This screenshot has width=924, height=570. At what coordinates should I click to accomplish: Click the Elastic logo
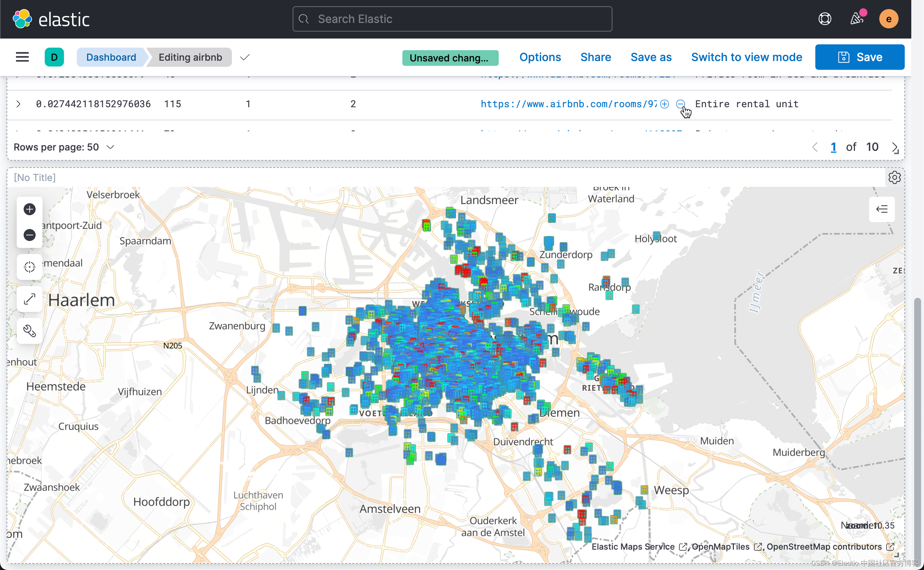pos(51,19)
